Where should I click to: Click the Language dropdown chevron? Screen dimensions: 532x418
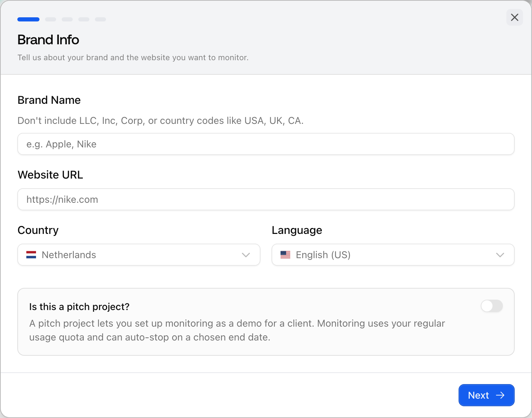pos(500,255)
